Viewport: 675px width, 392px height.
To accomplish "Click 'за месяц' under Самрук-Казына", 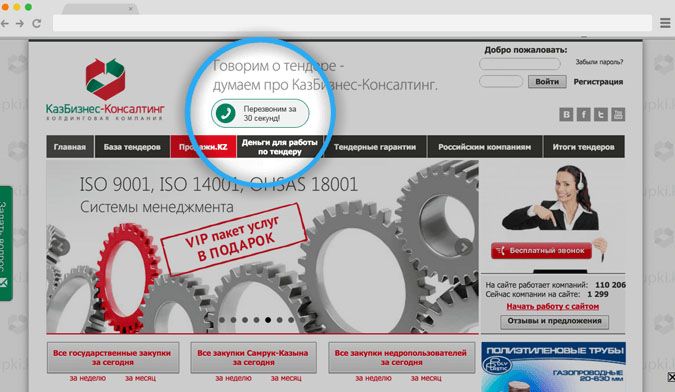I will point(286,378).
